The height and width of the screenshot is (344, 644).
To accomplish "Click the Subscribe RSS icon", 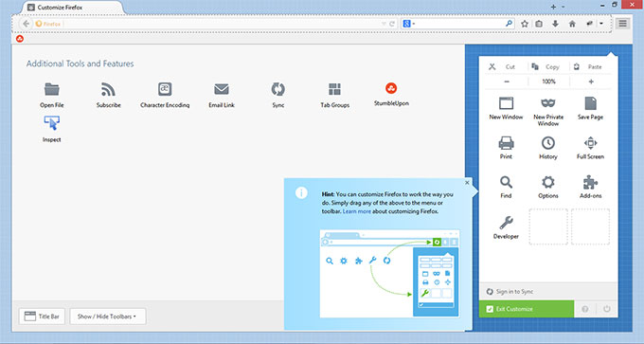I will click(x=108, y=89).
